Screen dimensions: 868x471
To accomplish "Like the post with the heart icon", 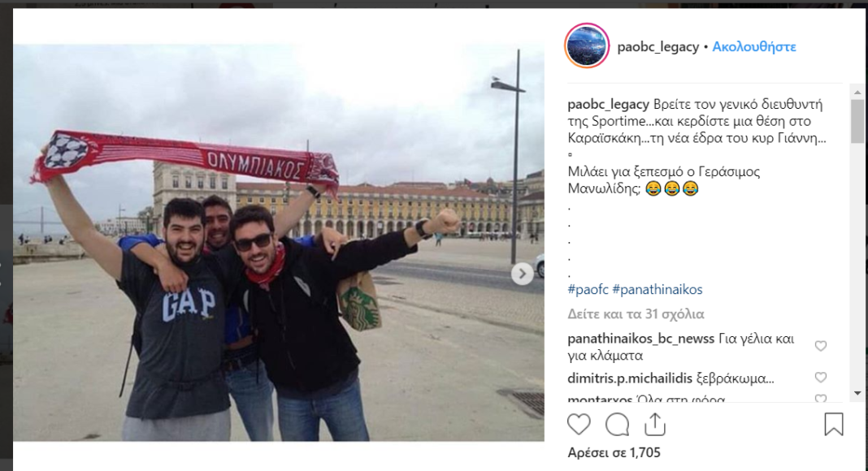I will (x=579, y=425).
